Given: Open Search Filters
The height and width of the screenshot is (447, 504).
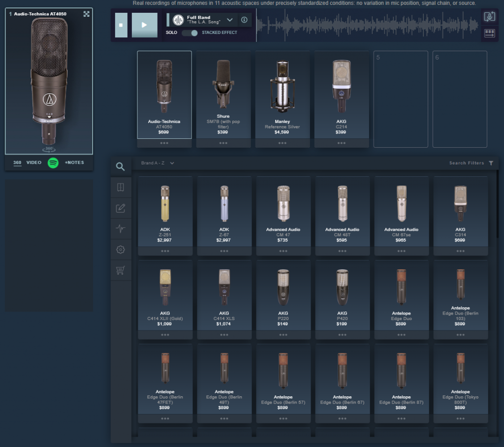Looking at the screenshot, I should click(x=471, y=163).
